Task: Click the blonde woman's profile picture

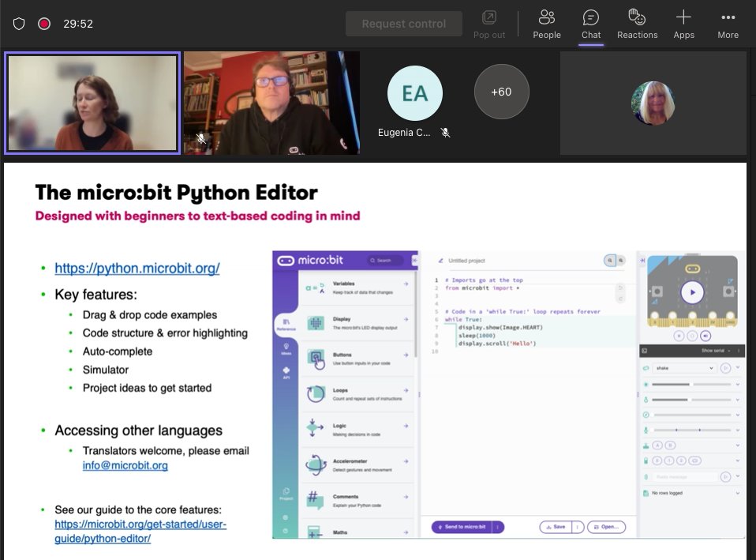Action: [x=653, y=103]
